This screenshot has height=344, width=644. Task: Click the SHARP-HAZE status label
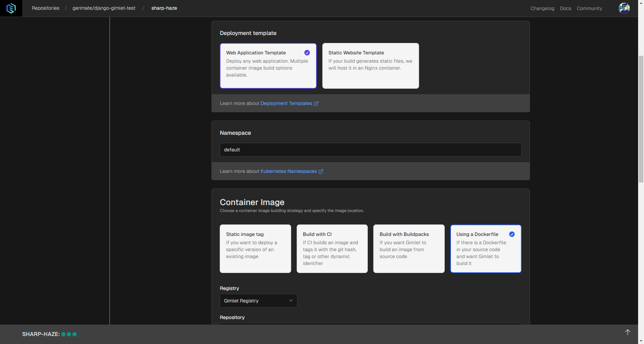click(41, 334)
